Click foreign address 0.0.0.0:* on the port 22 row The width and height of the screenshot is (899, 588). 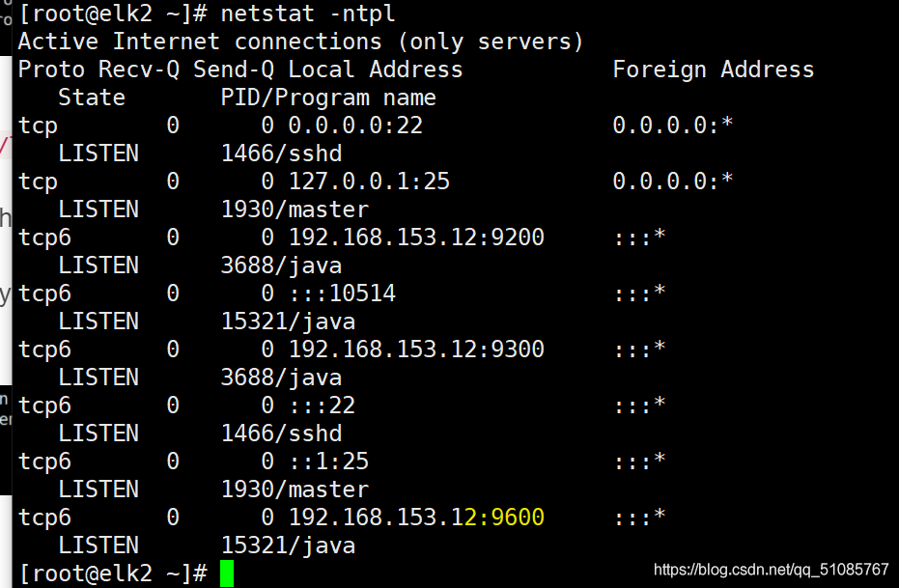pyautogui.click(x=672, y=125)
